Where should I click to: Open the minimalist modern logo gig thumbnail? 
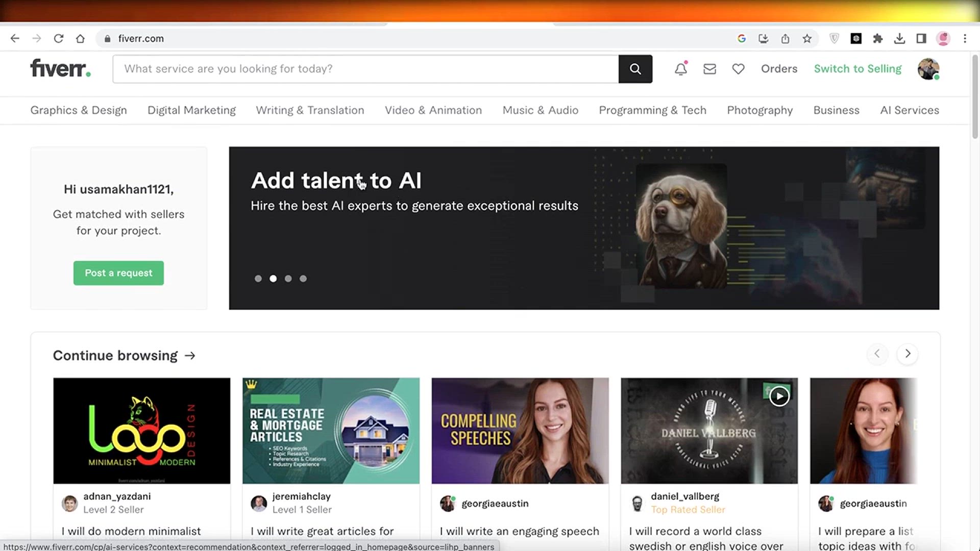(142, 431)
